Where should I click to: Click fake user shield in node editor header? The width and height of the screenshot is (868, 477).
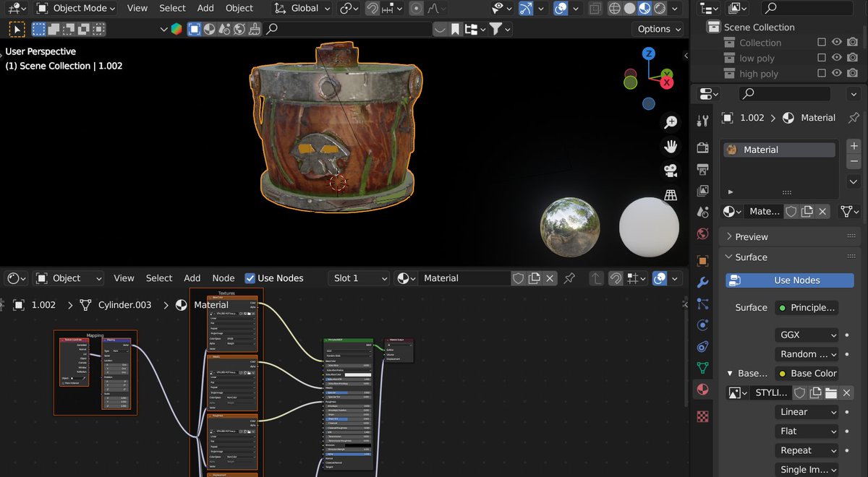[518, 278]
